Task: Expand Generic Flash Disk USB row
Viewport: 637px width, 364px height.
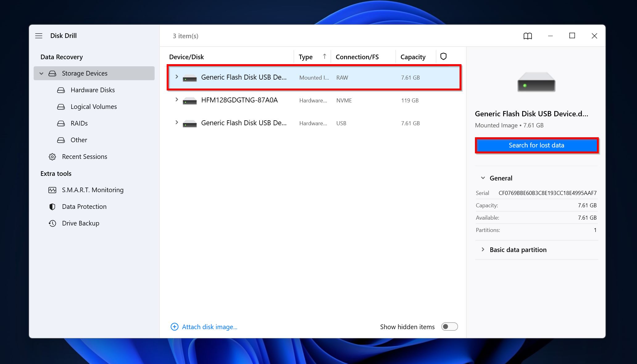Action: (176, 77)
